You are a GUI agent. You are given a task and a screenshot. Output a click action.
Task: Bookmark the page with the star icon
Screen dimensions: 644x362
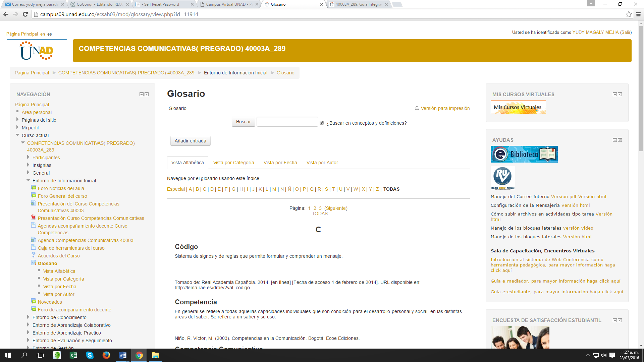[x=629, y=14]
